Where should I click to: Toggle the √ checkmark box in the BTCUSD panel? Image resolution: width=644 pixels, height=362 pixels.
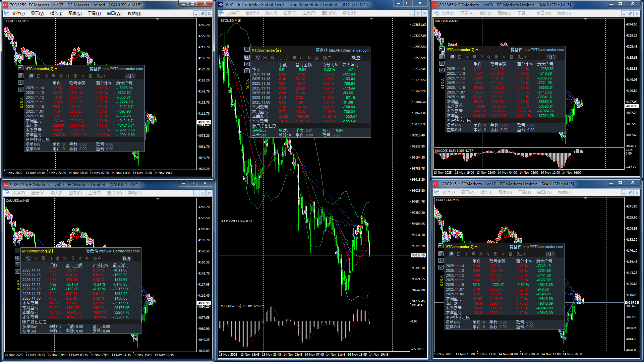[247, 71]
